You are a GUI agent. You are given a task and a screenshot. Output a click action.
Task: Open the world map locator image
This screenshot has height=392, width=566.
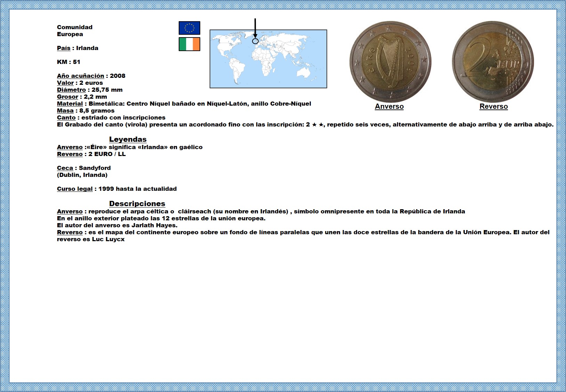[268, 59]
